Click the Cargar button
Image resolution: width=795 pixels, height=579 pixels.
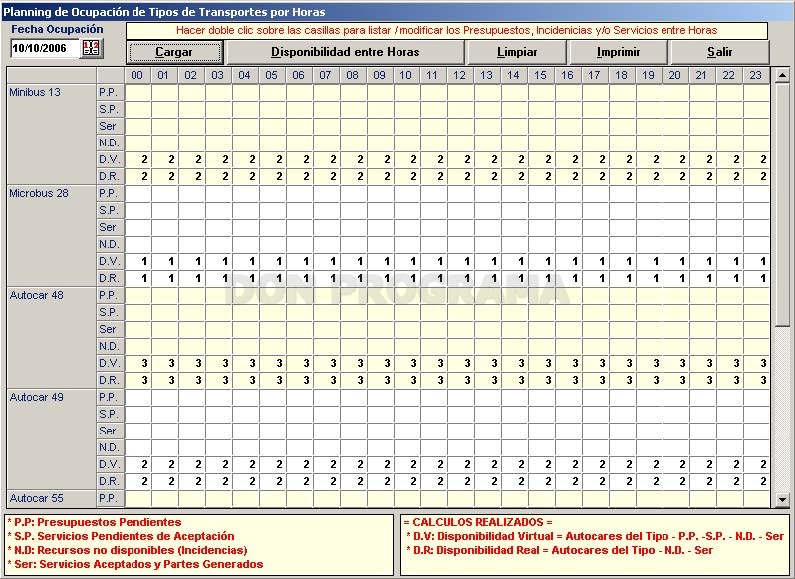[x=174, y=52]
